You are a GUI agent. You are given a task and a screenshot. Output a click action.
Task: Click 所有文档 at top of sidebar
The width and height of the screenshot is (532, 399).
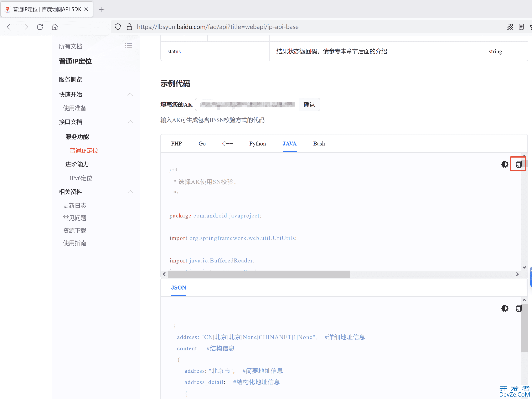coord(71,46)
